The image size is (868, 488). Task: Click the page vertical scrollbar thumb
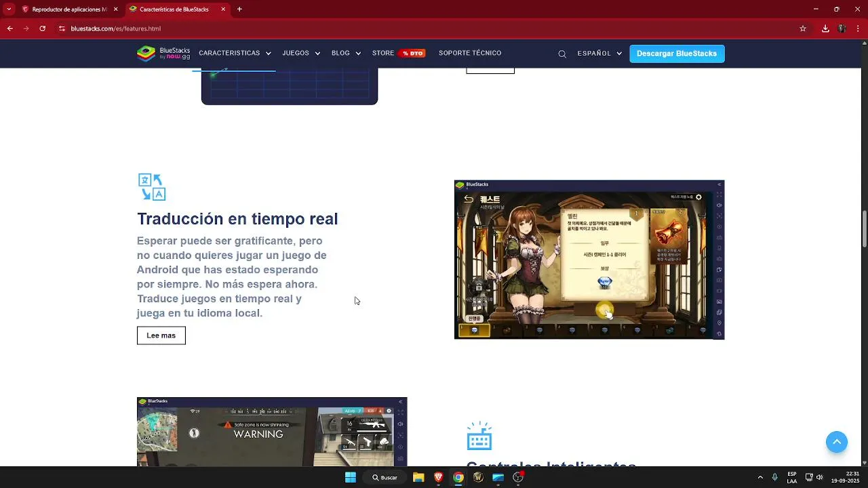click(865, 230)
